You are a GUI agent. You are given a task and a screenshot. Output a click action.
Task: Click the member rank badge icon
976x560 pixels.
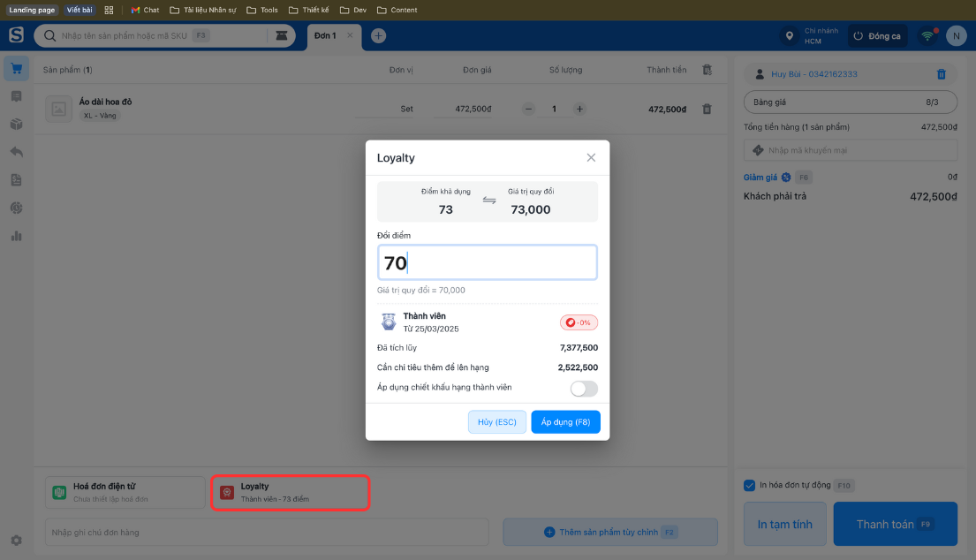click(x=389, y=322)
